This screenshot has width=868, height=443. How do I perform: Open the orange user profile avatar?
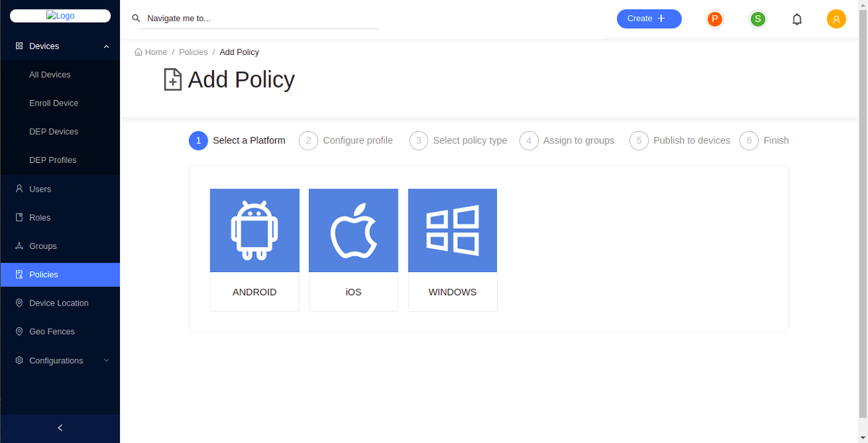(x=836, y=20)
